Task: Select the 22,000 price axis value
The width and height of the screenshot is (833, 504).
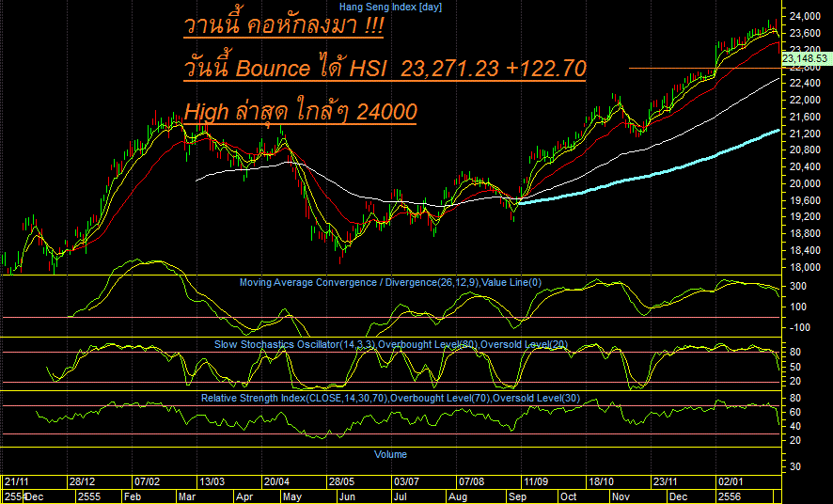Action: coord(805,100)
